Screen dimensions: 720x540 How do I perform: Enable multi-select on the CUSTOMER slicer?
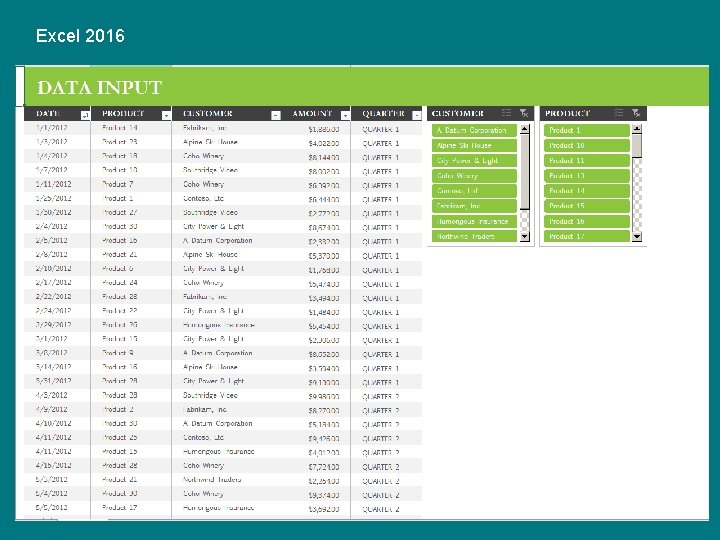point(506,113)
